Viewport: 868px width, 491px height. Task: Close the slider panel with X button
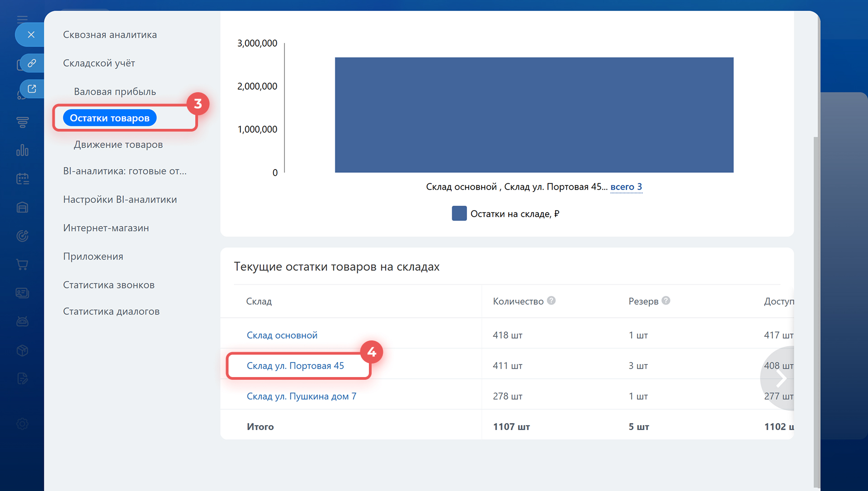pyautogui.click(x=31, y=35)
